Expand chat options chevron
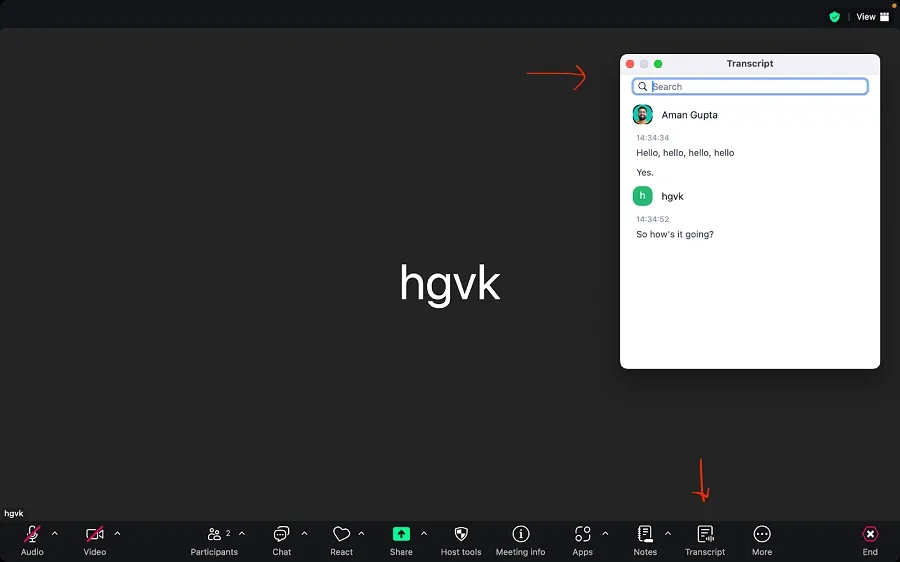This screenshot has height=562, width=900. click(x=304, y=534)
